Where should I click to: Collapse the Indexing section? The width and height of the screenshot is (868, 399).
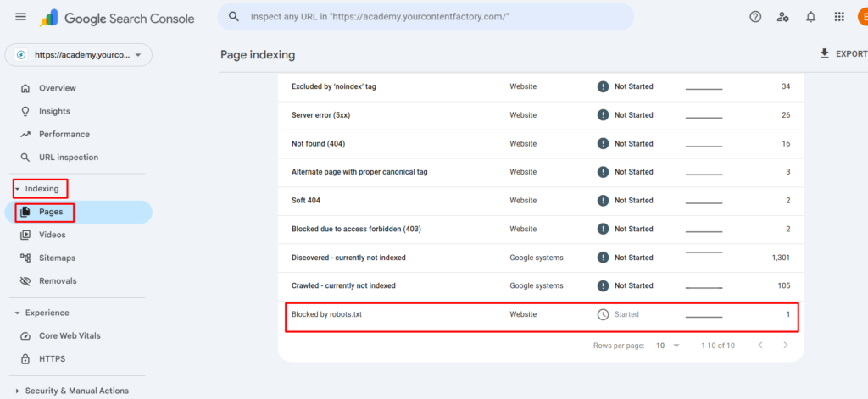point(17,189)
